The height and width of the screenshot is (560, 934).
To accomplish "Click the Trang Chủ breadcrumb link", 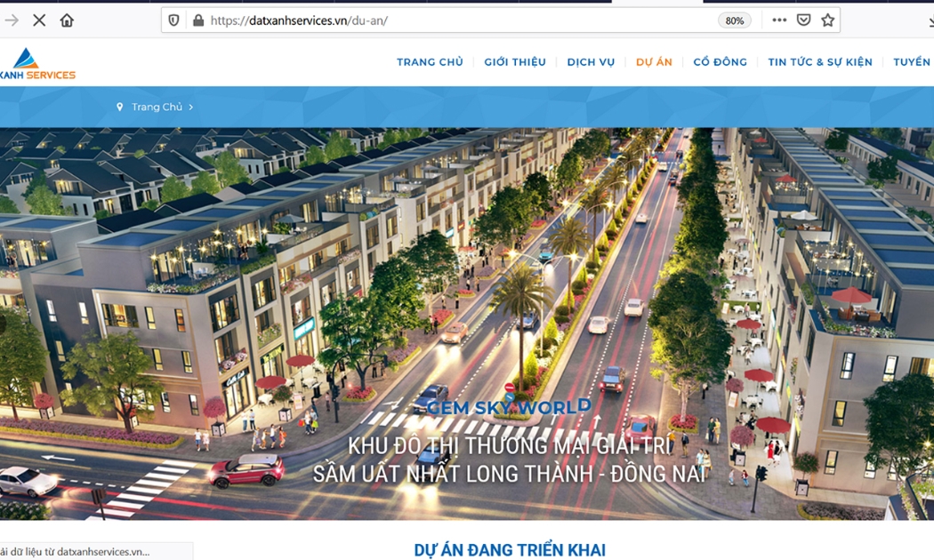I will pos(157,108).
